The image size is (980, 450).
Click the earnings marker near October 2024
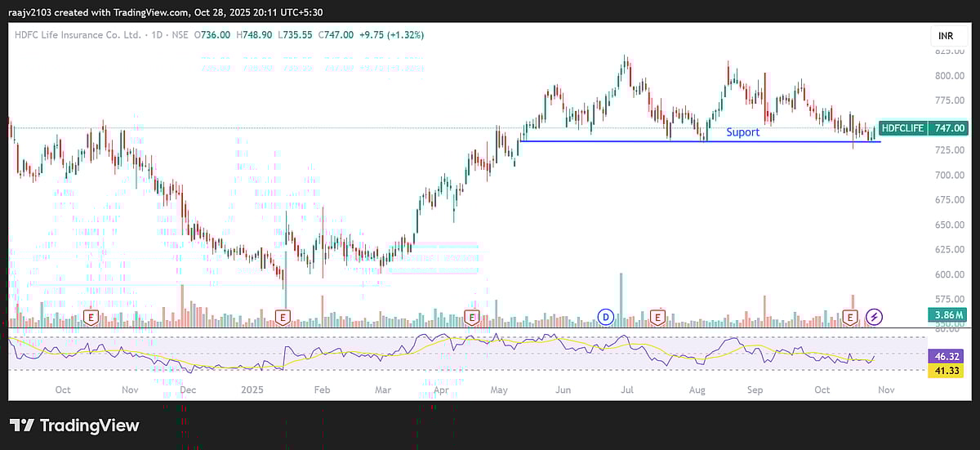pos(91,316)
